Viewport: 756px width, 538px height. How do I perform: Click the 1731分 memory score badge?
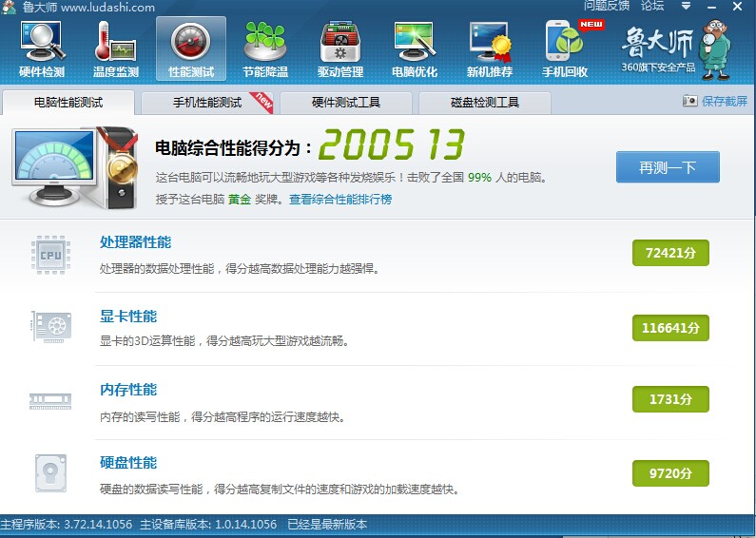click(x=670, y=399)
